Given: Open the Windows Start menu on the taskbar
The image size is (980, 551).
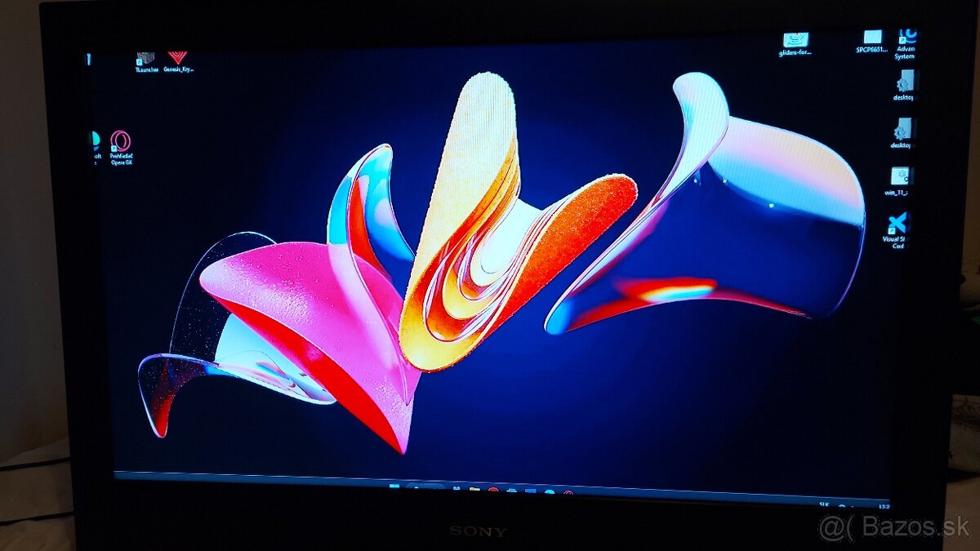Looking at the screenshot, I should [394, 487].
